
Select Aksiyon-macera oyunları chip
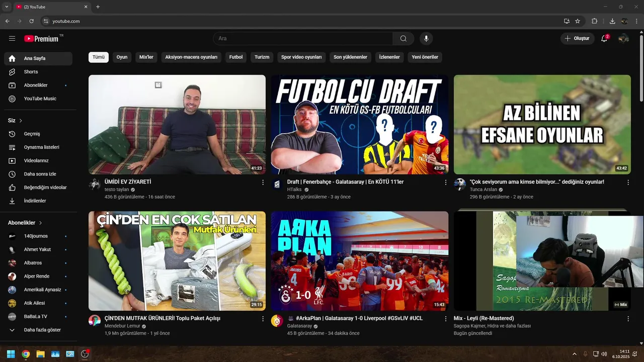[x=191, y=57]
